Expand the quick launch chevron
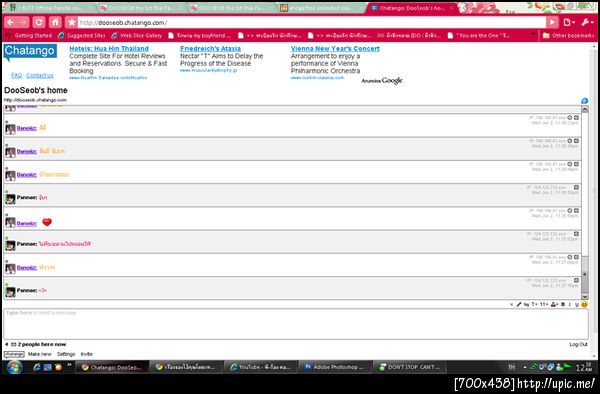Screen dimensions: 600x394 69,365
